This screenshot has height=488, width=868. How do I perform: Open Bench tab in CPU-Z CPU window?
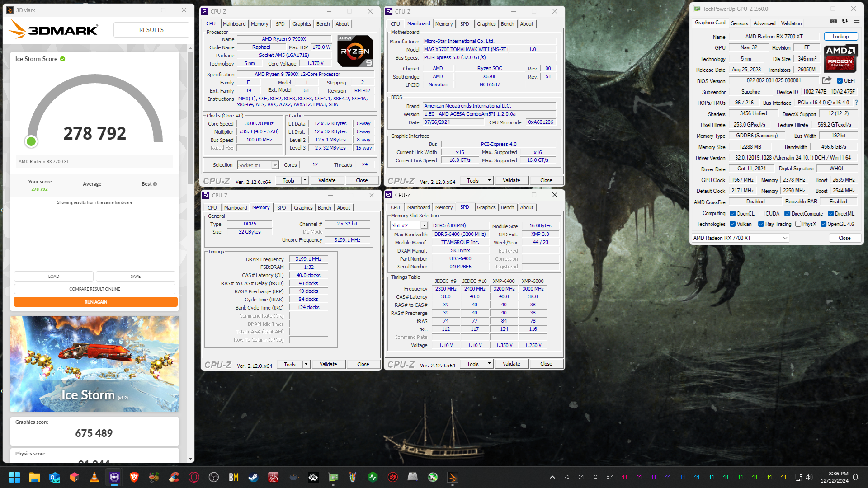[x=323, y=24]
